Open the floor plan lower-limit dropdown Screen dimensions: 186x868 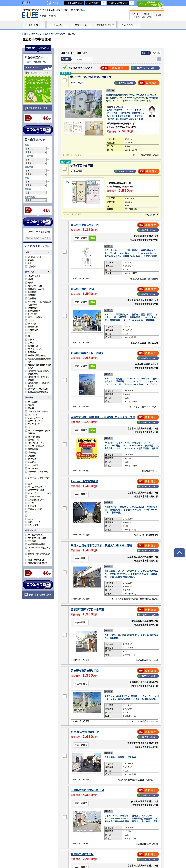tap(35, 182)
